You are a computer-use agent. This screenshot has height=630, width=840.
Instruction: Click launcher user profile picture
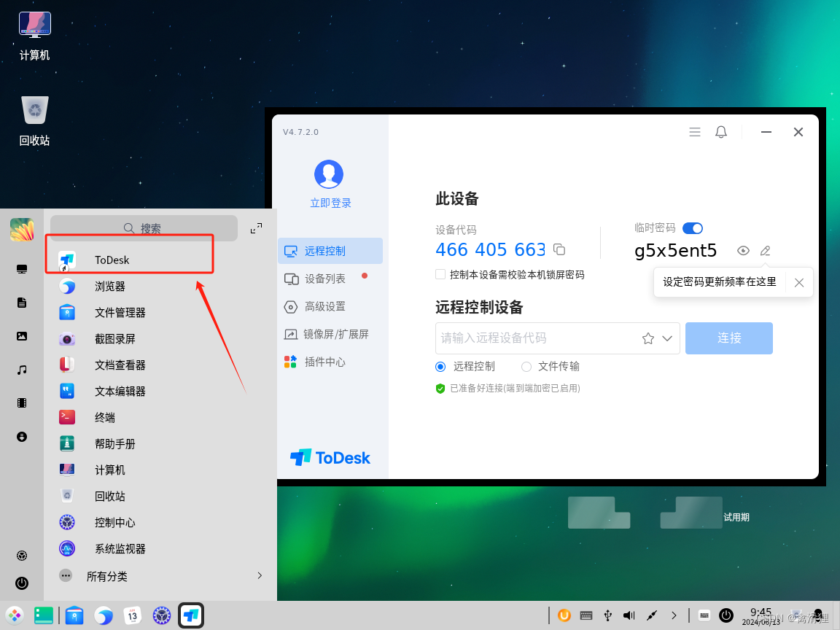[22, 229]
